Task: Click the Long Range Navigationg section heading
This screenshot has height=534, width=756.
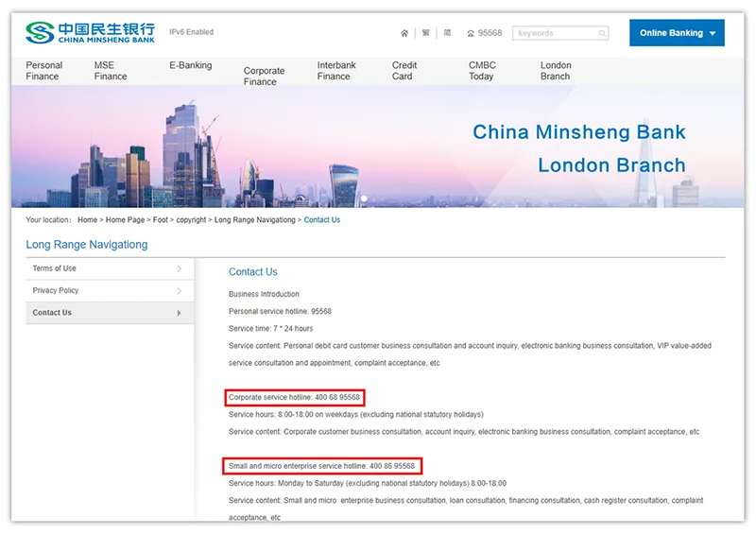Action: click(87, 245)
